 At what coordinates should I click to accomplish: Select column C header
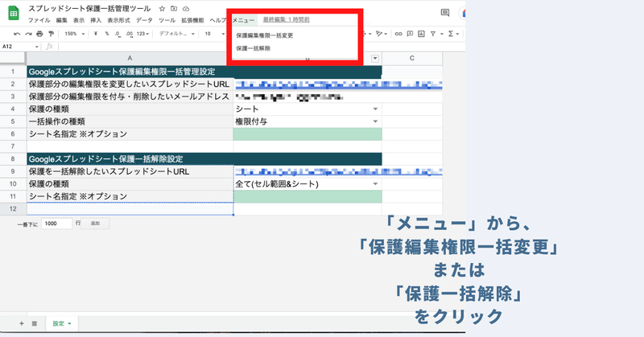(x=412, y=59)
